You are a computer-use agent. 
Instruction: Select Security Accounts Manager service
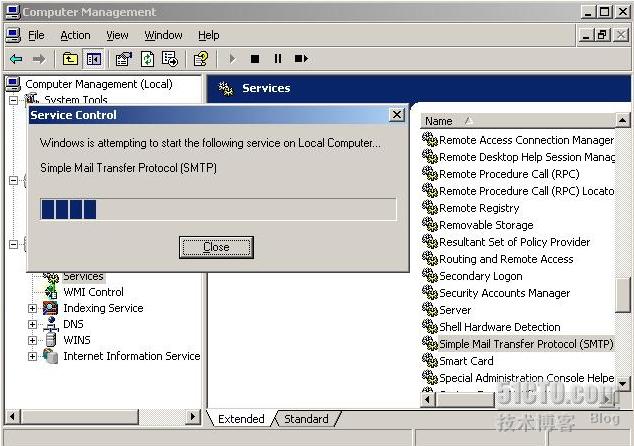point(505,293)
